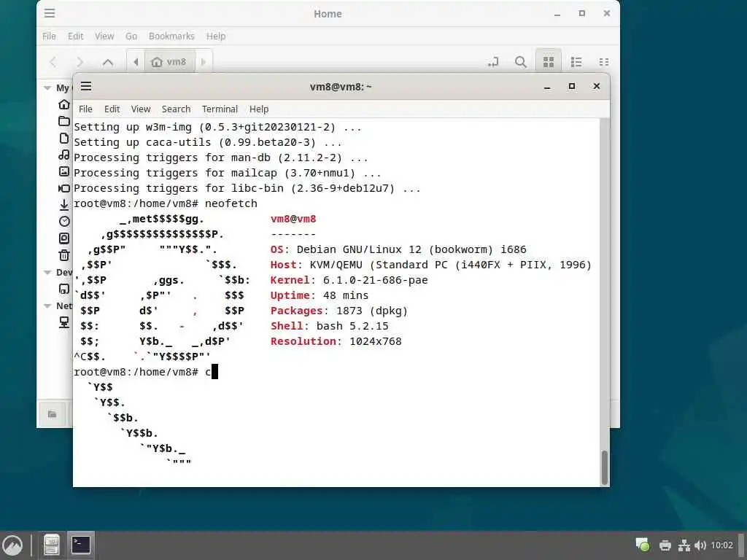This screenshot has height=560, width=747.
Task: Open the file manager View menu
Action: tap(104, 36)
